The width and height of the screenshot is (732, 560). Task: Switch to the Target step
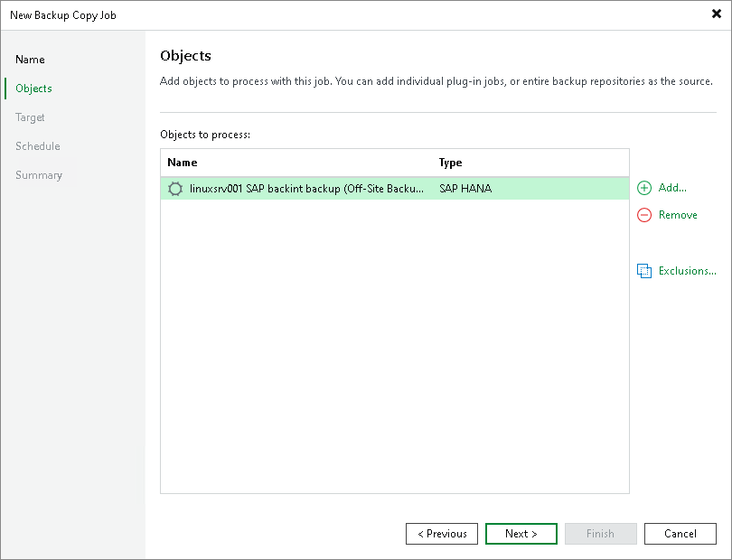click(30, 117)
